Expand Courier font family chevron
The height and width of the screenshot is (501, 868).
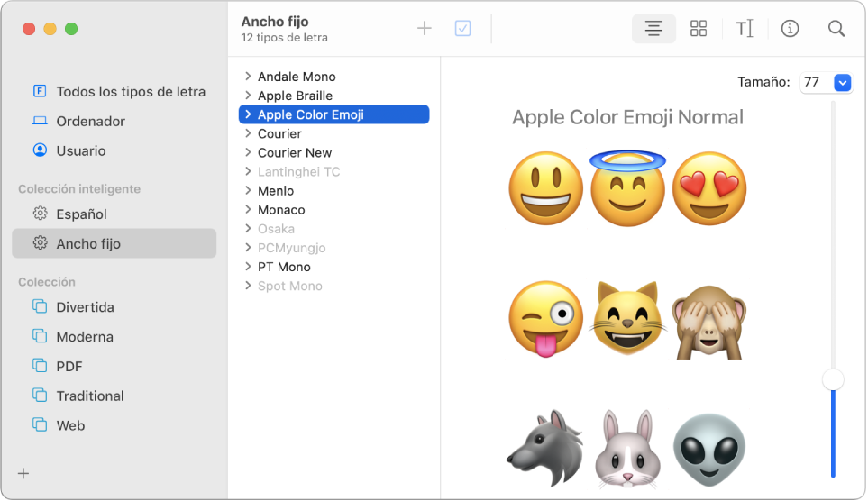click(248, 133)
